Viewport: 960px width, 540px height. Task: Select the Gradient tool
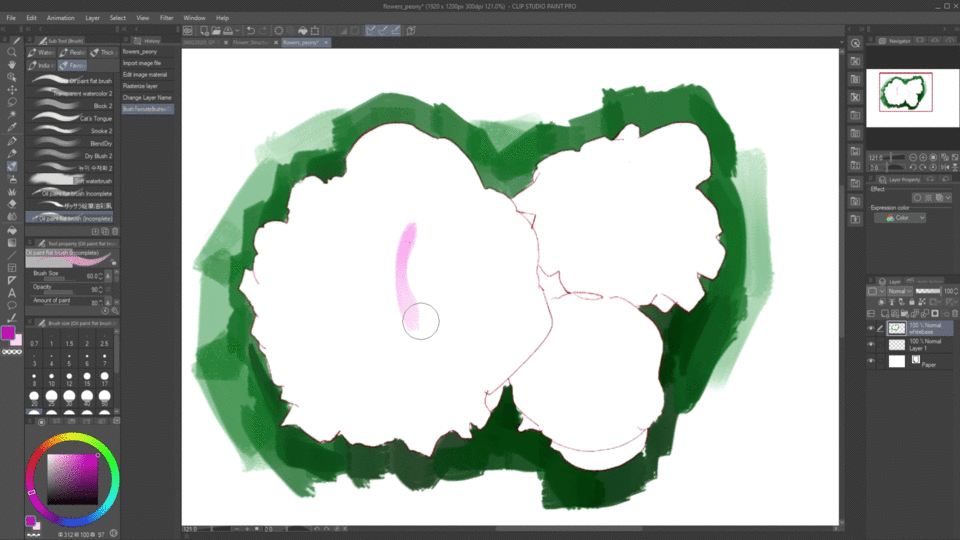tap(12, 242)
